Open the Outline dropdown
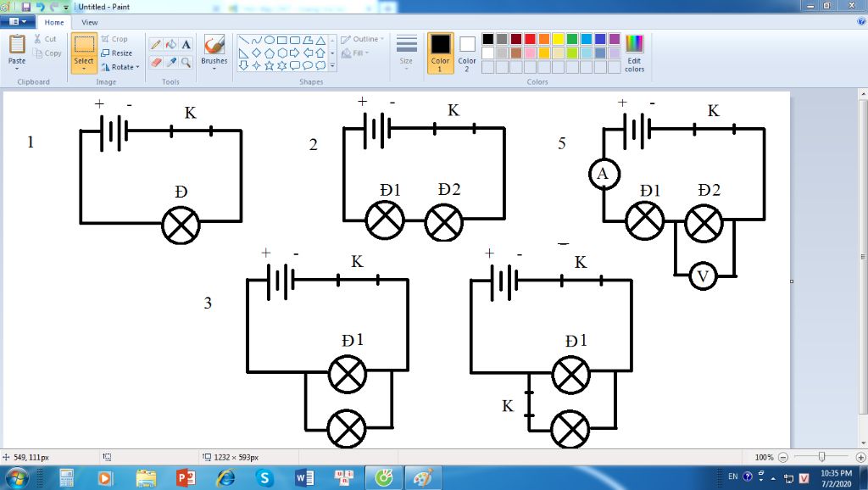The image size is (868, 490). (363, 39)
